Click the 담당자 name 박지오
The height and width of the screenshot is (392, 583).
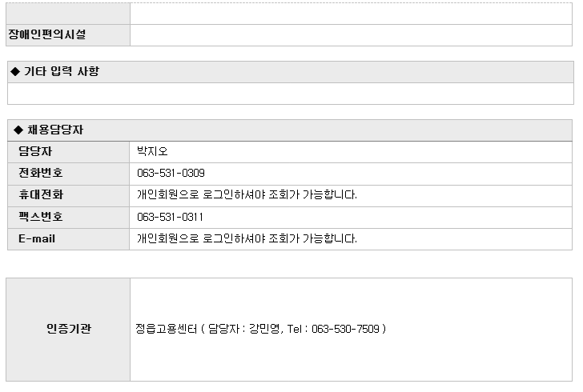[152, 151]
